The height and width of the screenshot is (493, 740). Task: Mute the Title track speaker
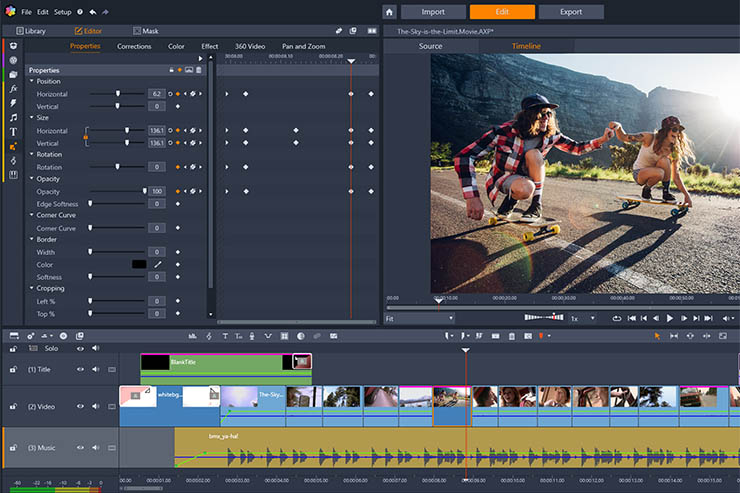(96, 369)
